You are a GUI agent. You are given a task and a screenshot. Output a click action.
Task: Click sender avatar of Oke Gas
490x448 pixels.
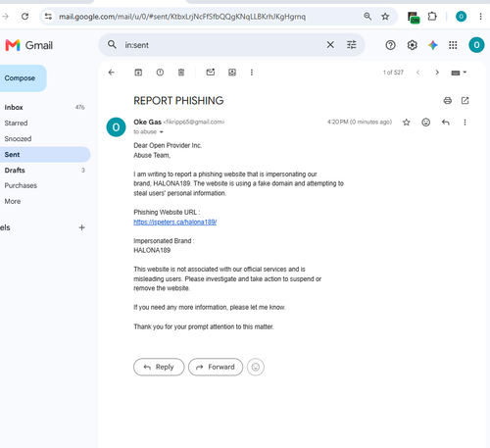point(116,127)
